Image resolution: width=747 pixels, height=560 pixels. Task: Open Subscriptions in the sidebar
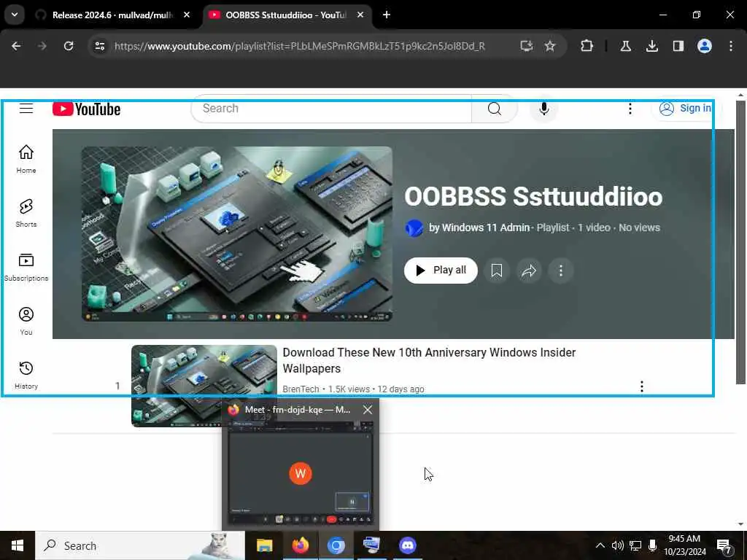26,267
